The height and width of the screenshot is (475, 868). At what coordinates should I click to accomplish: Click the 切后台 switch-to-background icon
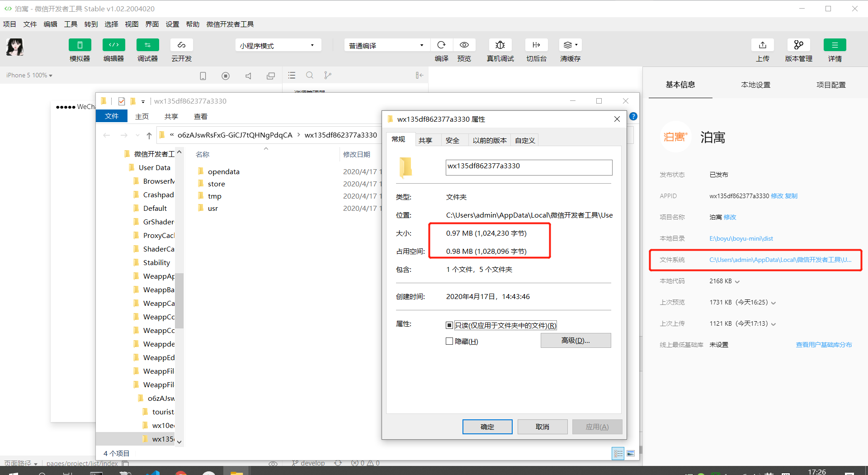pyautogui.click(x=536, y=45)
